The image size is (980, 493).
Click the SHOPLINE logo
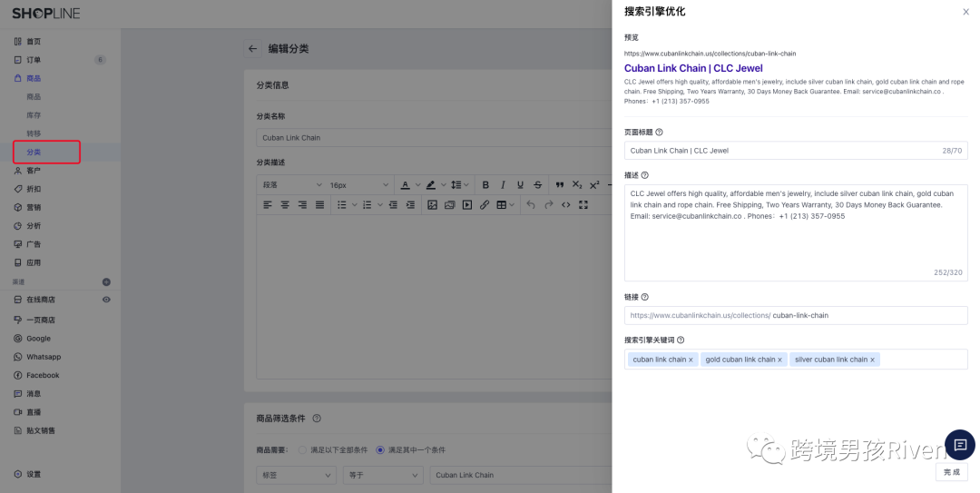click(46, 13)
